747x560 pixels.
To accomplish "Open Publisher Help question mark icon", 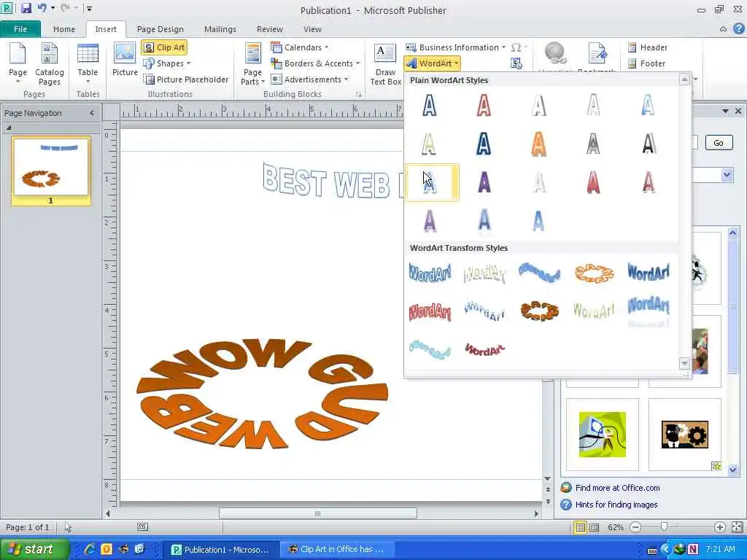I will point(738,28).
